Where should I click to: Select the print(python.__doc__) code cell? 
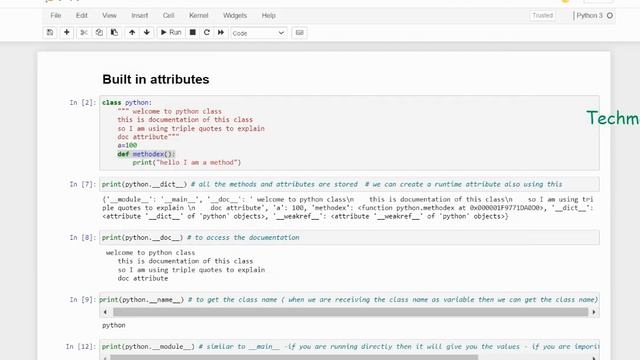pos(349,238)
